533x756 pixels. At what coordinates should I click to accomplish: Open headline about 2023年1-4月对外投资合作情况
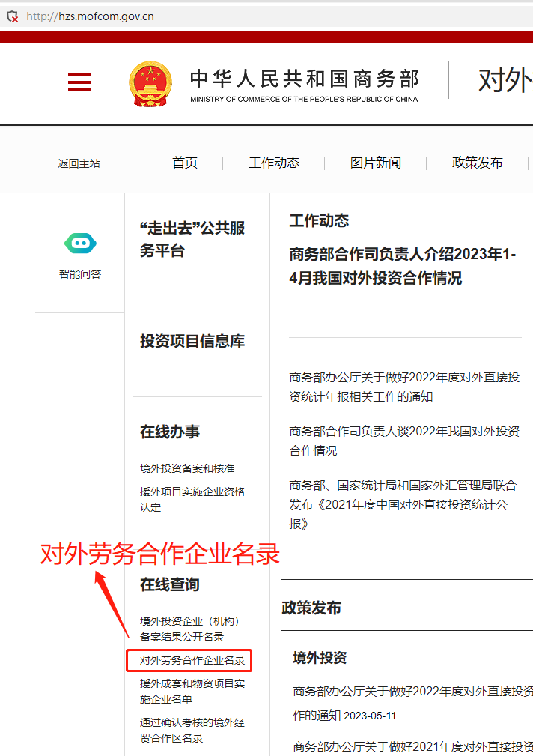tap(402, 266)
